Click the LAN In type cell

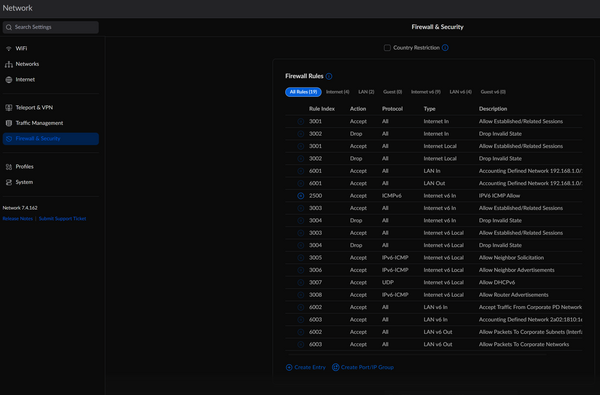tap(432, 171)
